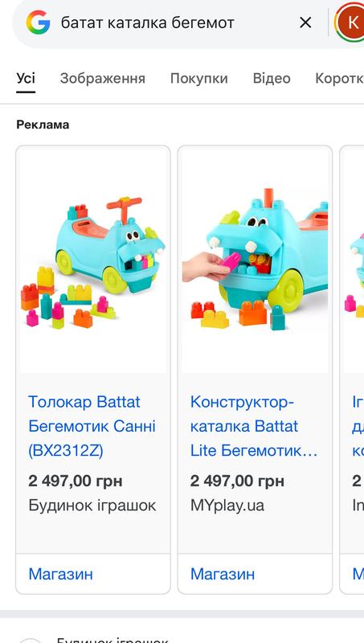Click Магазин under the MYplay.ua card
This screenshot has width=364, height=643.
(223, 574)
